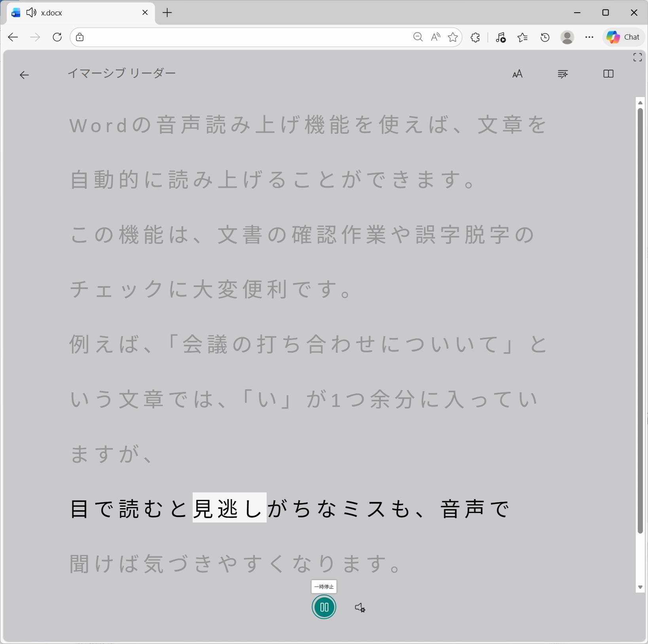
Task: Pause the read-aloud playback
Action: pyautogui.click(x=324, y=607)
